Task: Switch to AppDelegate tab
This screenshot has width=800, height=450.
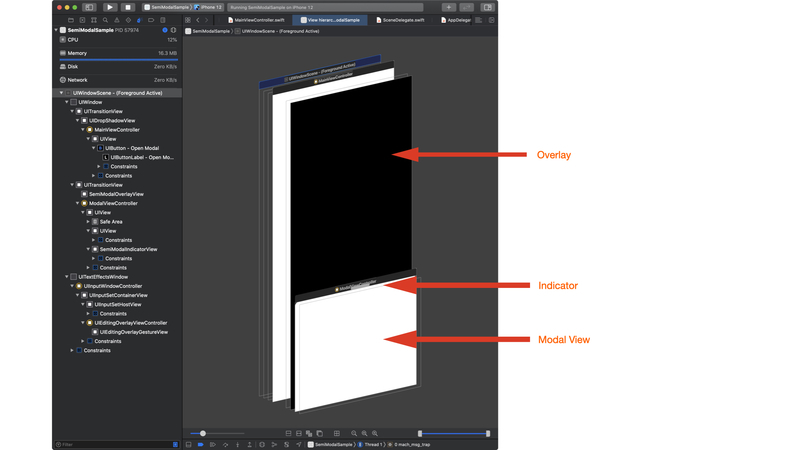Action: pyautogui.click(x=455, y=20)
